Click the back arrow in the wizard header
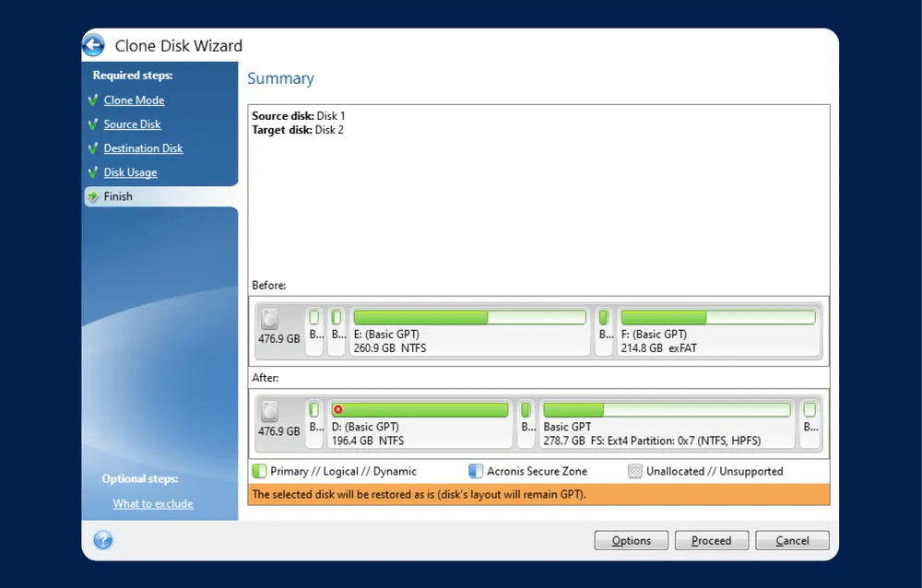This screenshot has height=588, width=922. coord(93,45)
